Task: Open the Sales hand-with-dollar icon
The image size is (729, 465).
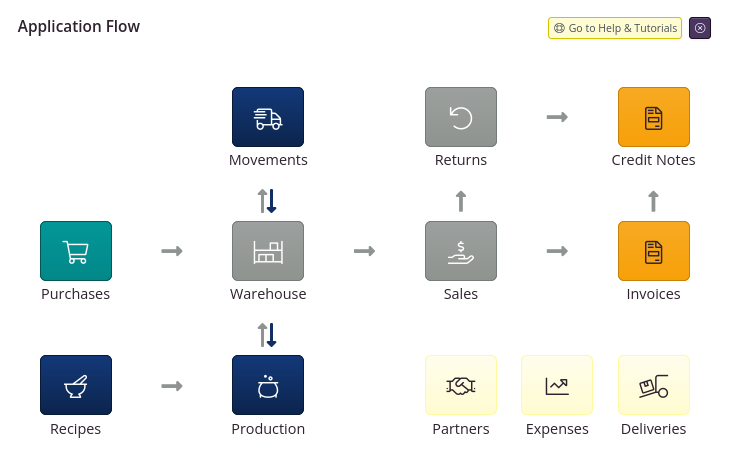Action: pyautogui.click(x=461, y=251)
